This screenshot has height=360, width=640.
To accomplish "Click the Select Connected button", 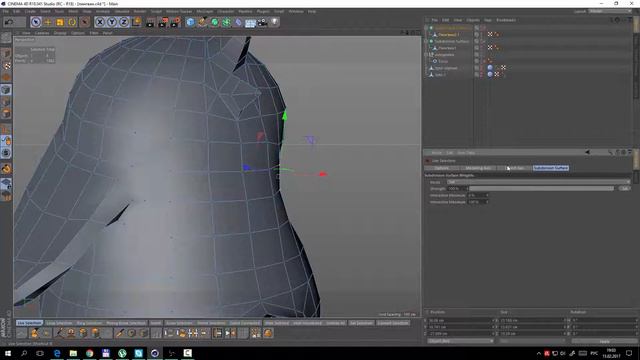I will point(244,323).
